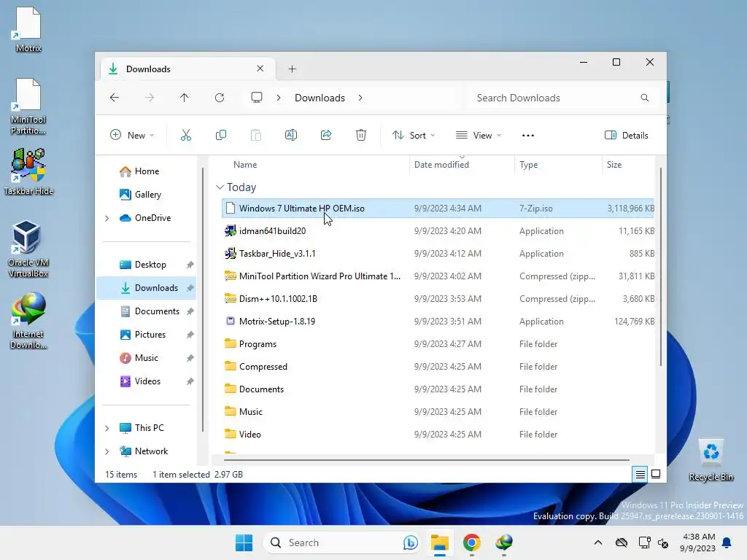Open the See more three-dots menu
The width and height of the screenshot is (747, 560).
click(528, 135)
